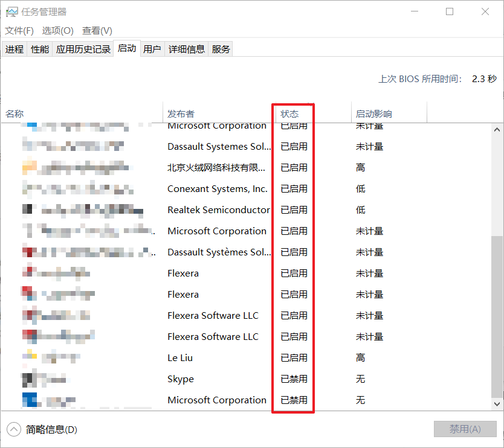Viewport: 504px width, 448px height.
Task: Click the Dassault Systèmes entry icon
Action: [x=28, y=252]
